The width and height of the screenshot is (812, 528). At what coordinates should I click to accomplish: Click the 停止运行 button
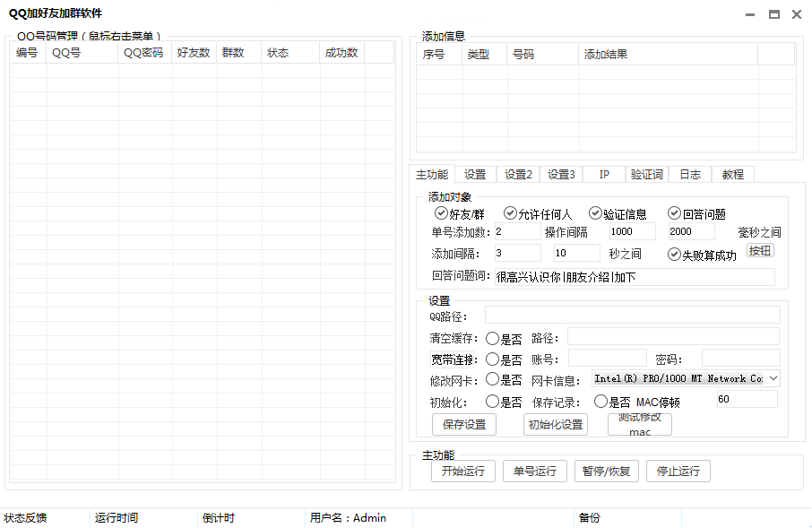point(678,471)
